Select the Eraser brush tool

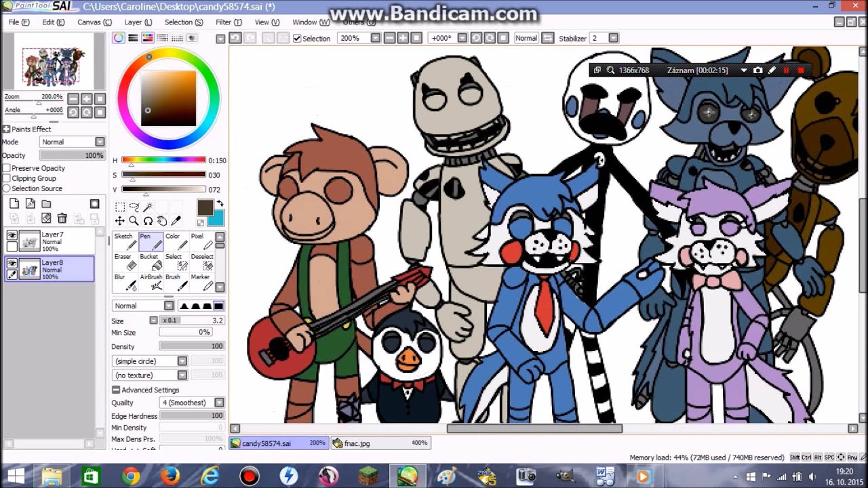point(125,262)
